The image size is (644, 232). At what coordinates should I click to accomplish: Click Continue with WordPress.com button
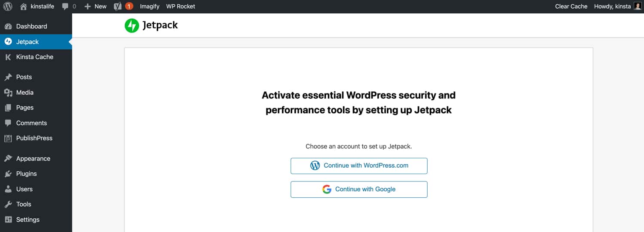click(x=359, y=166)
